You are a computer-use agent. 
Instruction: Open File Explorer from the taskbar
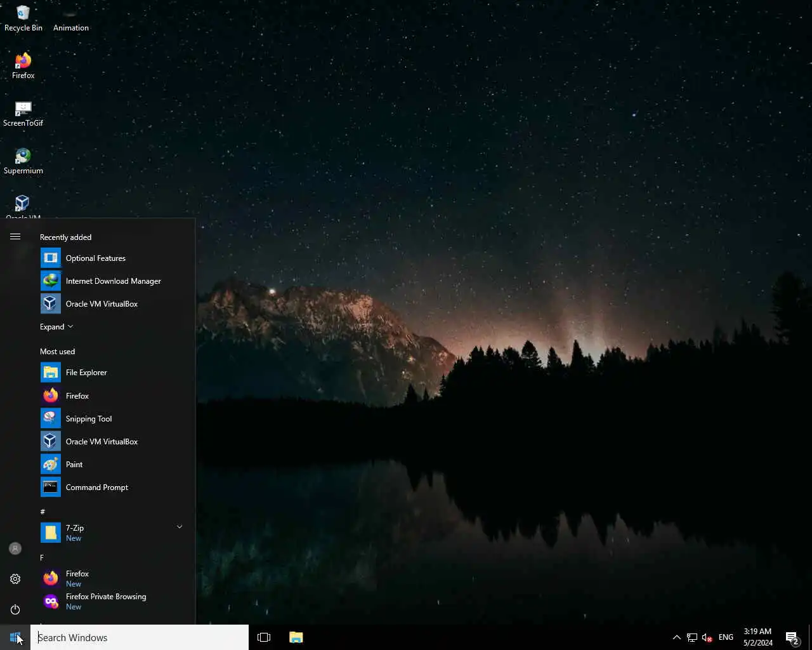click(x=296, y=637)
